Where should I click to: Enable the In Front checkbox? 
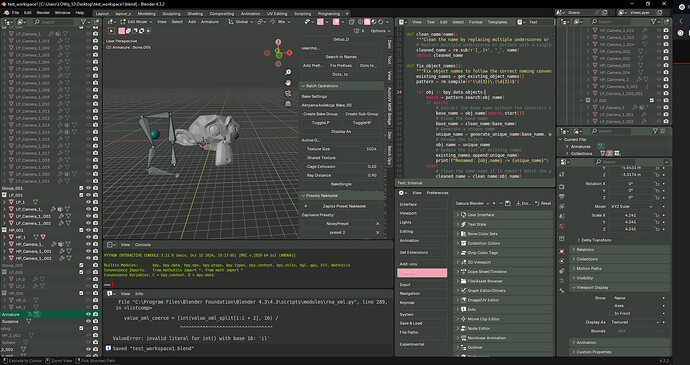click(x=611, y=313)
